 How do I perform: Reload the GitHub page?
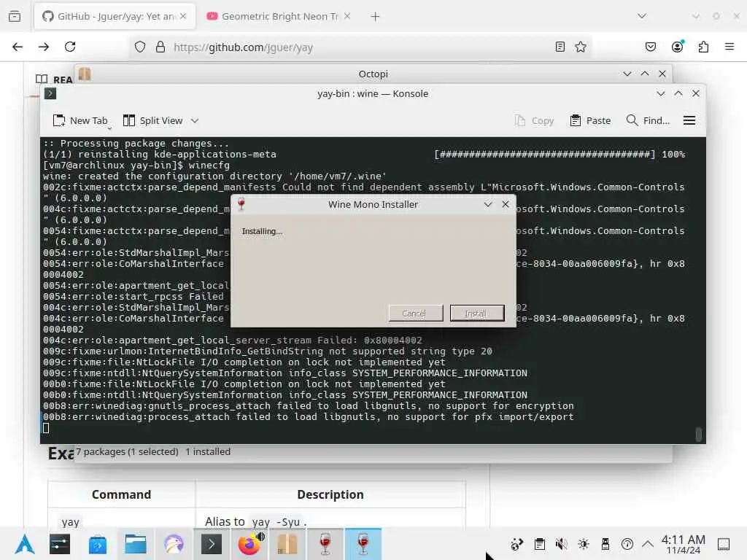pyautogui.click(x=70, y=47)
